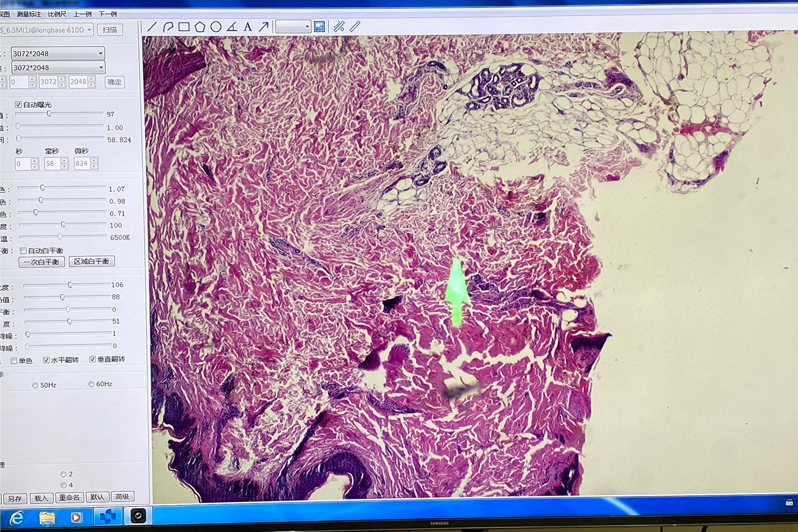Select the text annotation A tool
Viewport: 798px width, 532px height.
click(248, 26)
